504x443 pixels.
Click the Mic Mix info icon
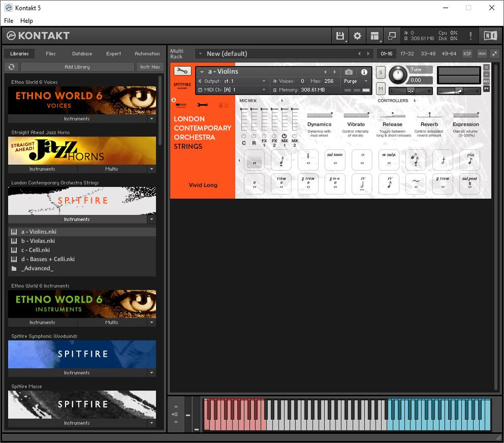pyautogui.click(x=282, y=101)
